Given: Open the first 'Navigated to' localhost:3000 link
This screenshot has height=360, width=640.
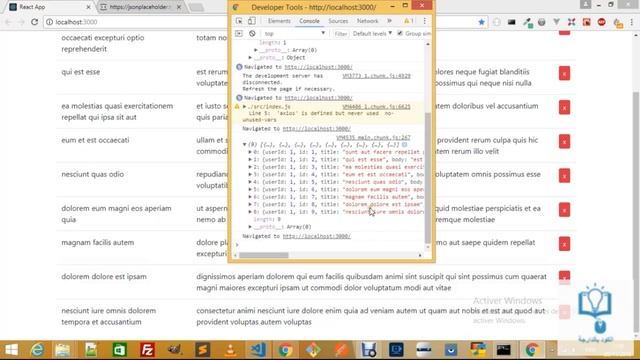Looking at the screenshot, I should (x=318, y=67).
